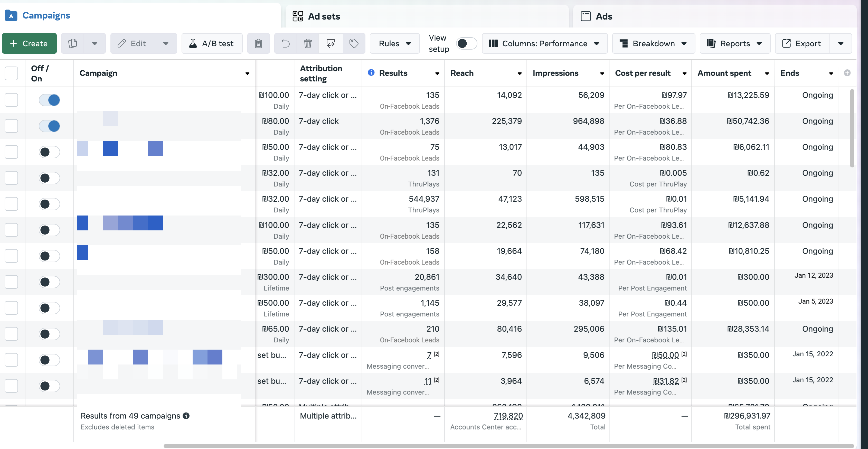Click the Results column info icon
Screen dimensions: 868x449
(371, 72)
